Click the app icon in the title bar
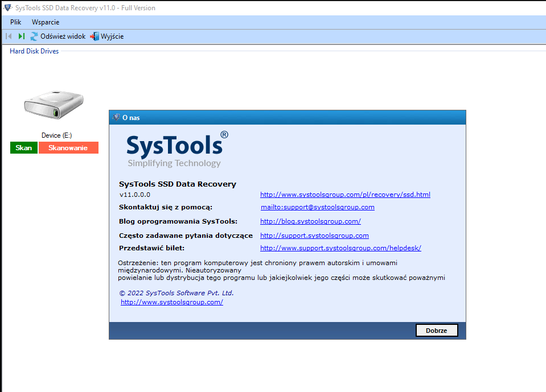Viewport: 546px width, 392px height. tap(7, 7)
